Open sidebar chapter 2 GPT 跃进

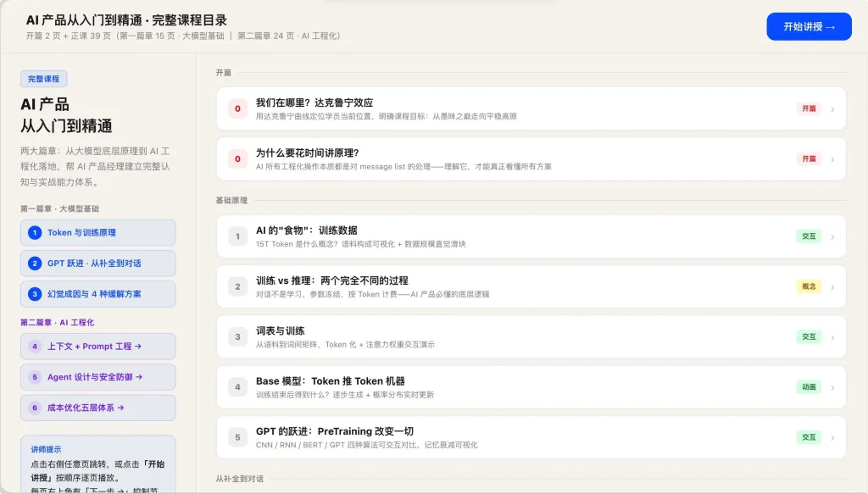(97, 264)
